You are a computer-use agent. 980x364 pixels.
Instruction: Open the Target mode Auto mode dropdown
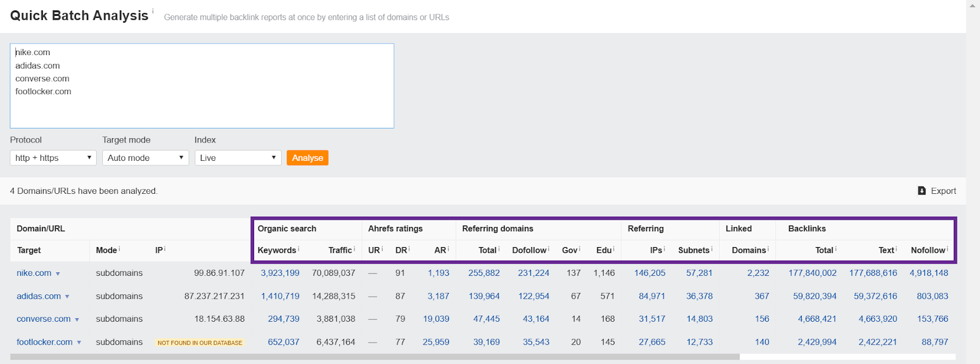[145, 158]
